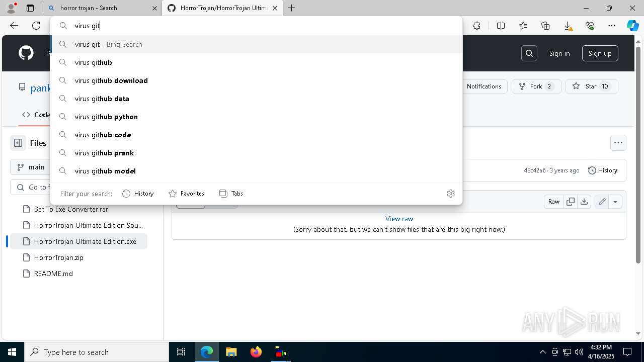Click the View raw link
This screenshot has height=362, width=644.
399,219
